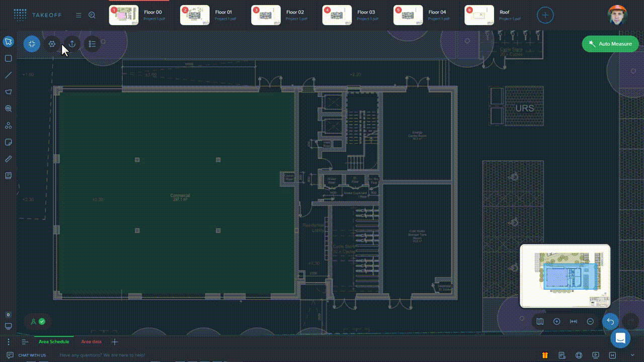The image size is (644, 362).
Task: Click the monitor screen icon in the left sidebar
Action: point(8,326)
